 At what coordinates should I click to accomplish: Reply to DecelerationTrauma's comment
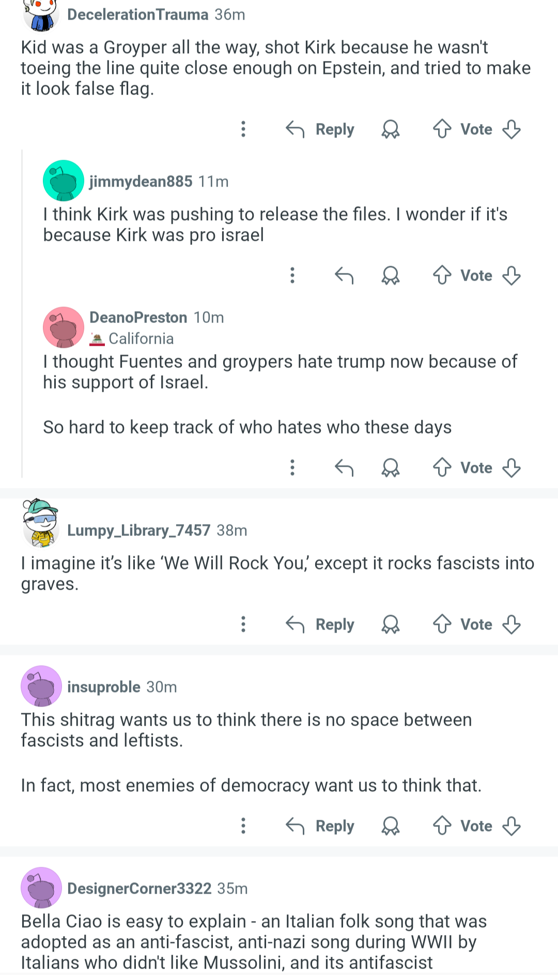320,129
